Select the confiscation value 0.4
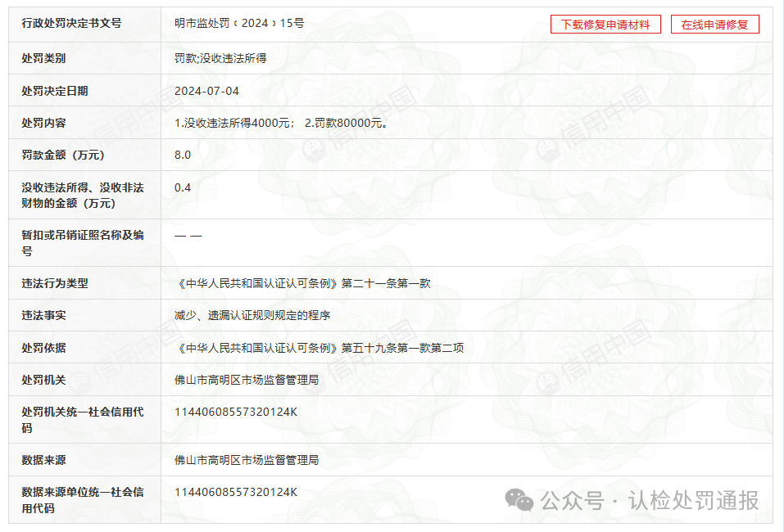 (x=183, y=187)
